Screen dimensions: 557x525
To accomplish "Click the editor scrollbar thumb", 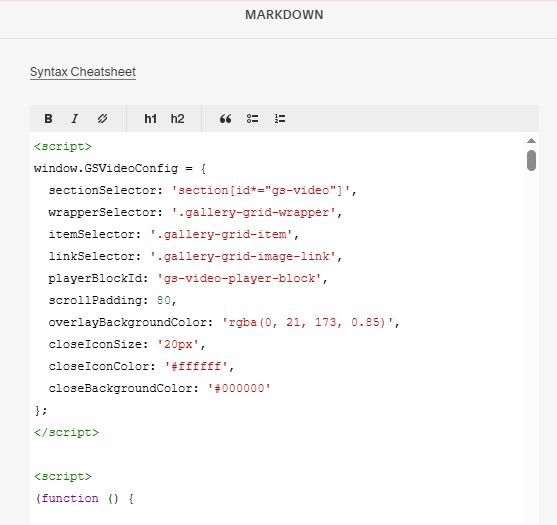I will point(531,160).
